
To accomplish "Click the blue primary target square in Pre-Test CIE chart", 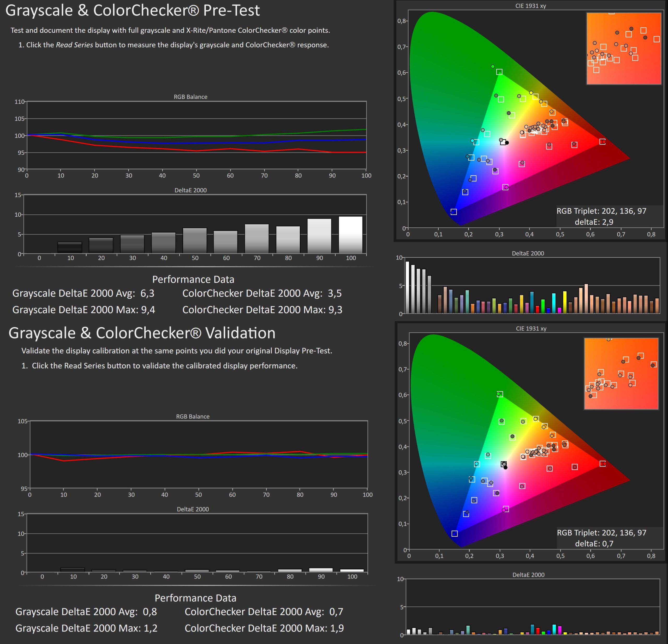I will (x=454, y=212).
